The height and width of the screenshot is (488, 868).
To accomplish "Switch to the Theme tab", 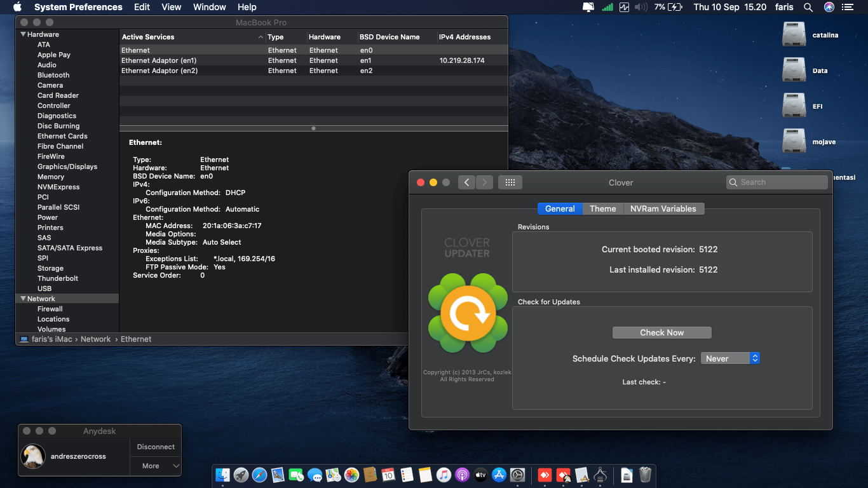I will coord(603,208).
